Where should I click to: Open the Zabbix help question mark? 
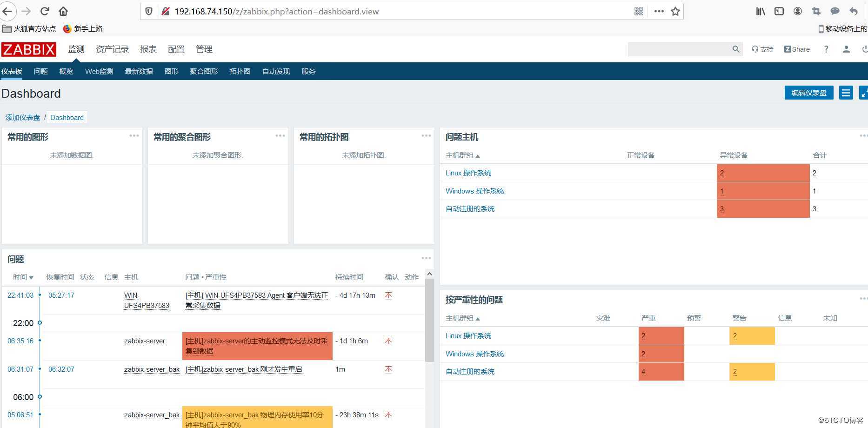click(x=826, y=49)
